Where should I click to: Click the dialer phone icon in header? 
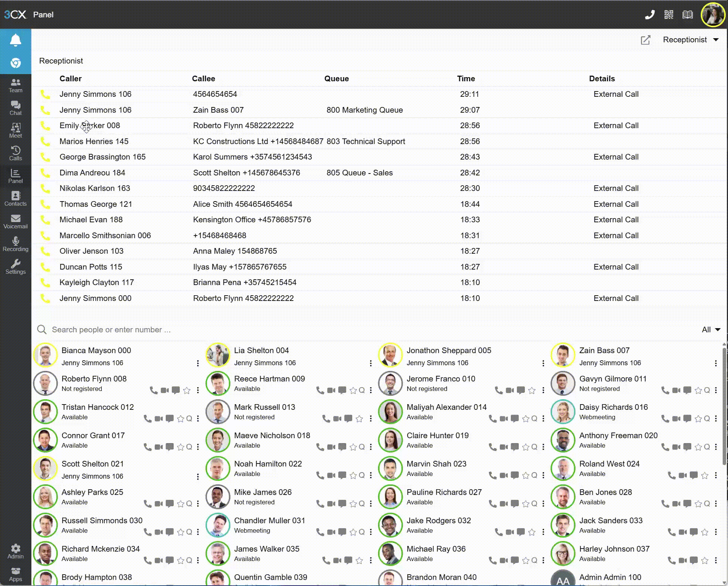(649, 15)
